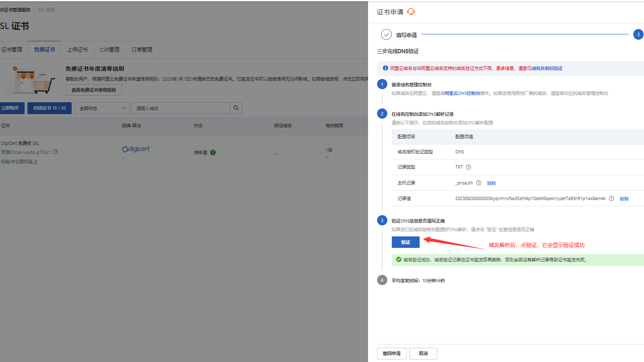Switch to the 证书管理 tab
This screenshot has height=362, width=644.
(11, 49)
